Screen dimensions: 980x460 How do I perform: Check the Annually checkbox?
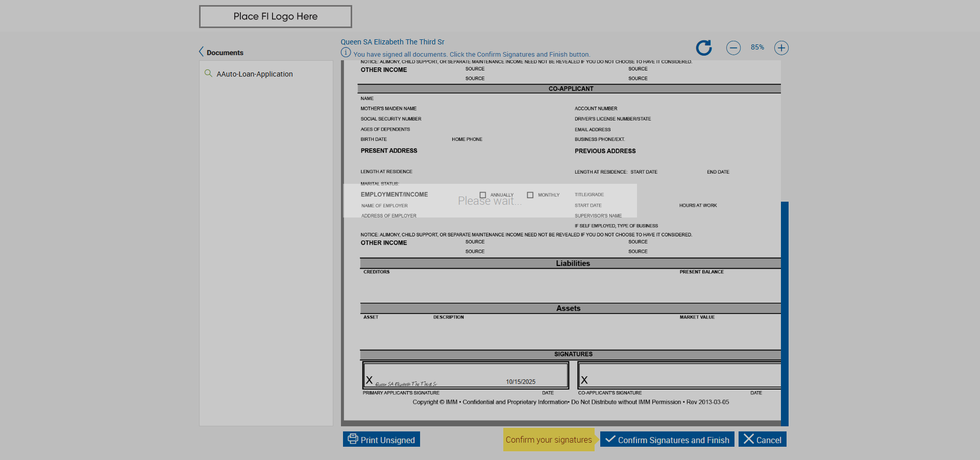(x=483, y=195)
